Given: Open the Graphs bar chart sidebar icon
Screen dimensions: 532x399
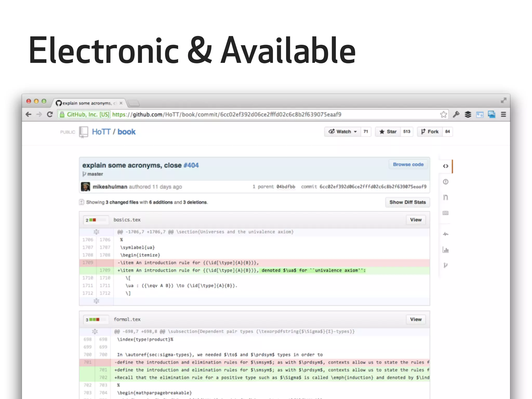Looking at the screenshot, I should (445, 250).
